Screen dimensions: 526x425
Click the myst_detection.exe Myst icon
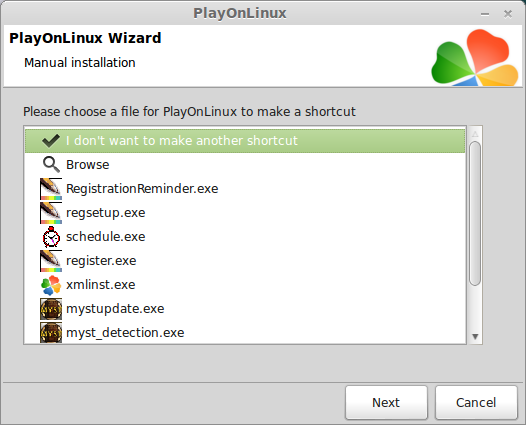tap(51, 333)
